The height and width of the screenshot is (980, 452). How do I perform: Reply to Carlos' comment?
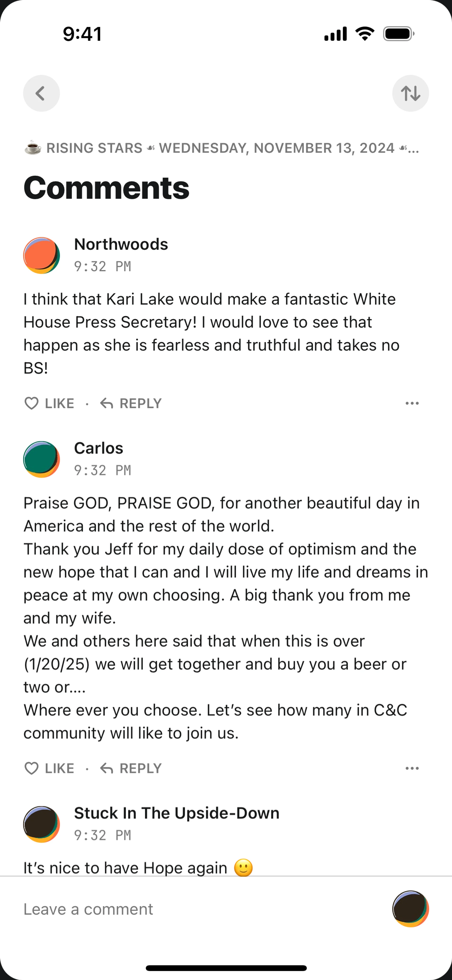(x=140, y=769)
